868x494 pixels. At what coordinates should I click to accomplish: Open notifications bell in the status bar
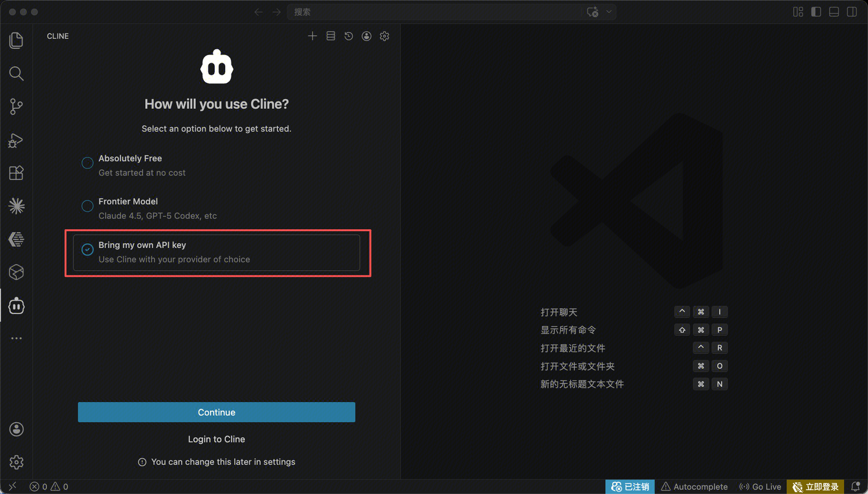855,486
